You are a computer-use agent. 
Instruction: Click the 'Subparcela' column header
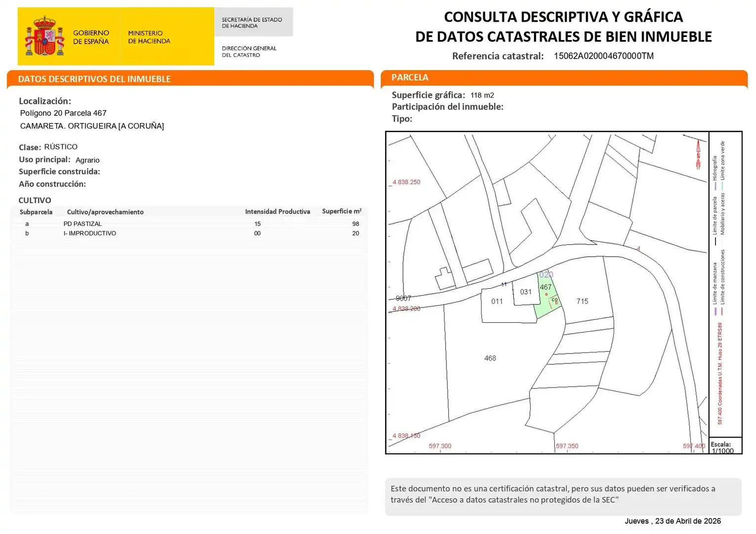[36, 212]
